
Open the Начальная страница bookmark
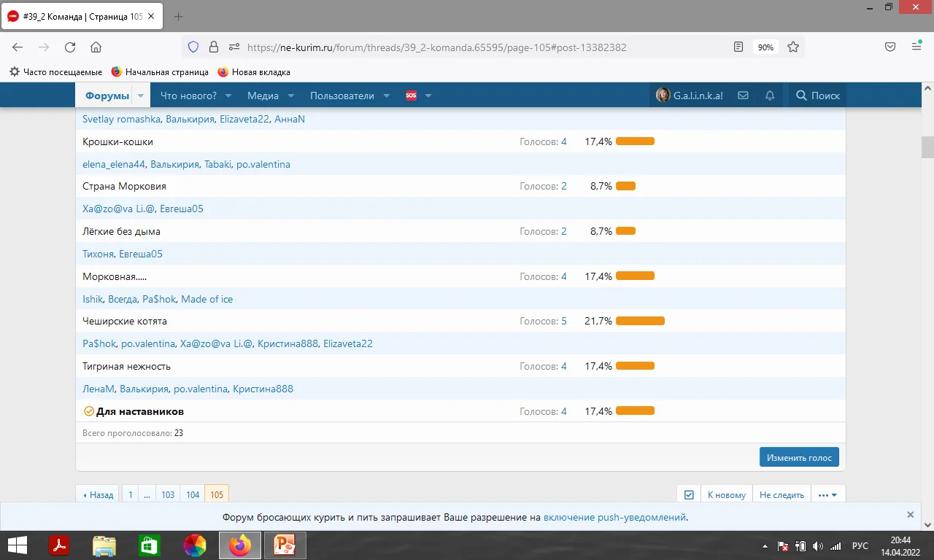160,72
